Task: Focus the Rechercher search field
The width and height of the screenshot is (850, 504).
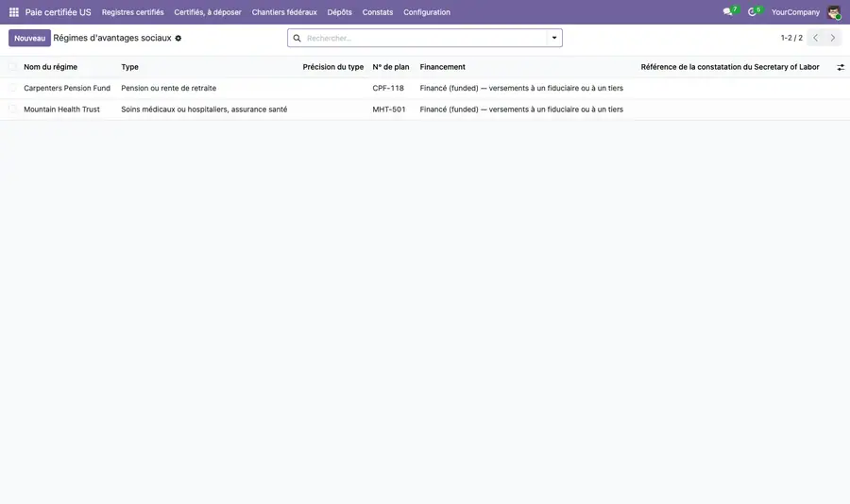Action: (x=426, y=38)
